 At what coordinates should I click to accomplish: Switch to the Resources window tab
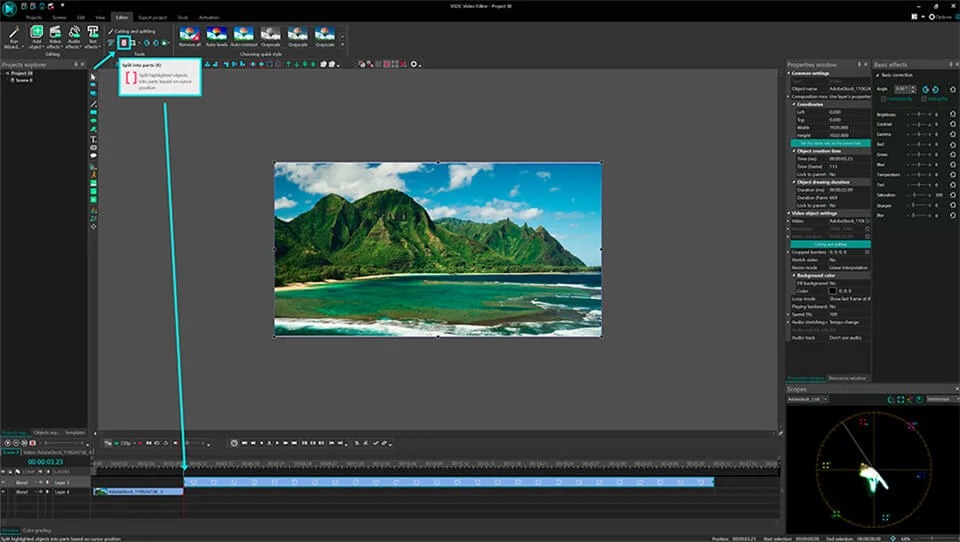click(847, 378)
